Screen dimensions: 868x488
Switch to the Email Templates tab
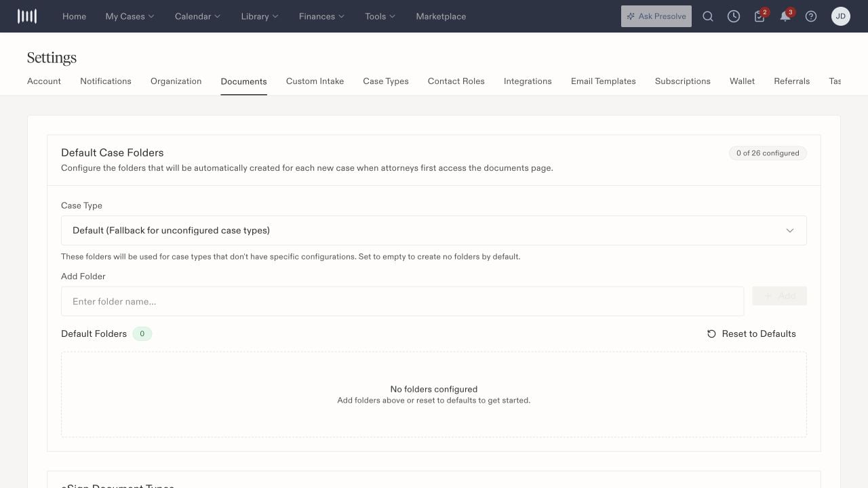pos(604,81)
